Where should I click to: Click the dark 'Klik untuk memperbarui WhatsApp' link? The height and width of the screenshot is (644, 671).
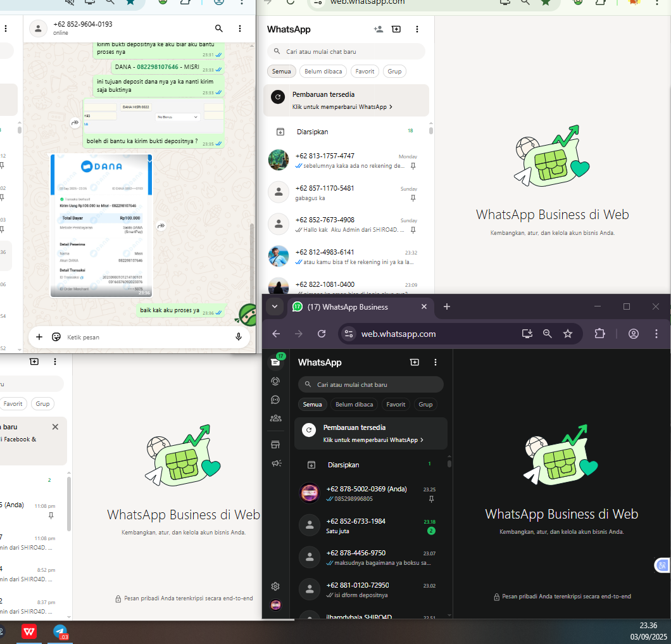(373, 439)
